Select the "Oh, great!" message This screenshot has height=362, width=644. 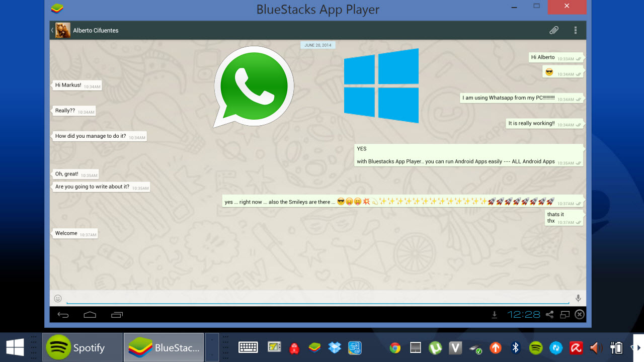click(75, 174)
